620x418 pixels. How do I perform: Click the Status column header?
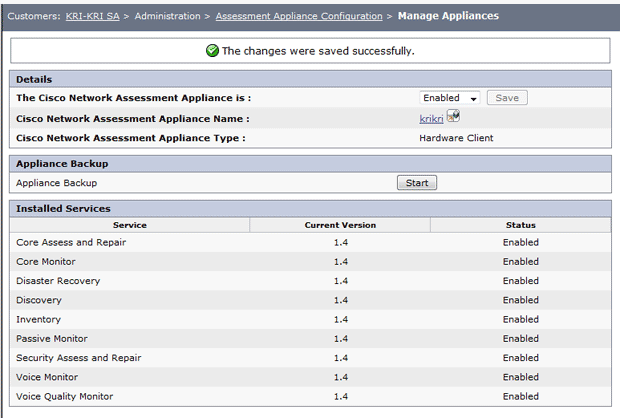[521, 225]
